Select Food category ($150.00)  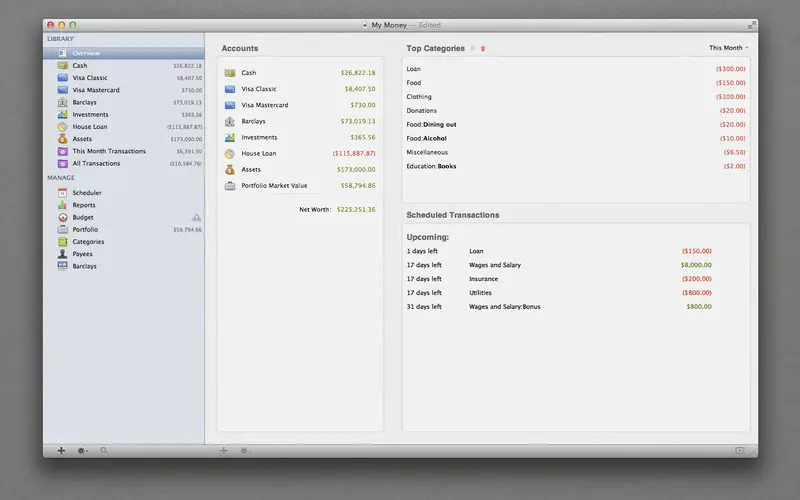[x=576, y=83]
